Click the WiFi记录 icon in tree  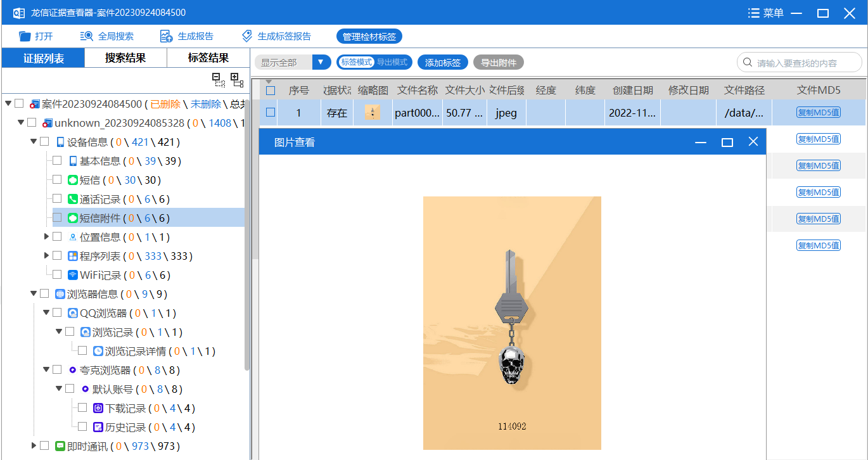[73, 275]
